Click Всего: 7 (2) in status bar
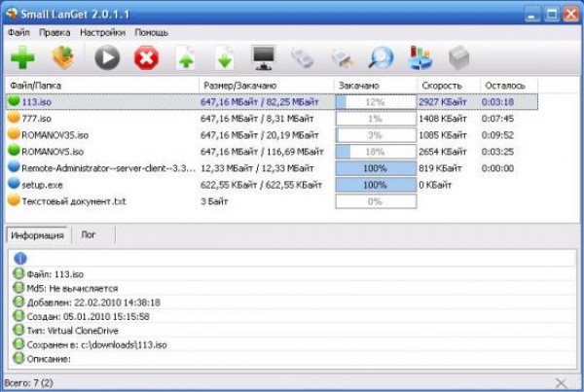 pos(28,382)
